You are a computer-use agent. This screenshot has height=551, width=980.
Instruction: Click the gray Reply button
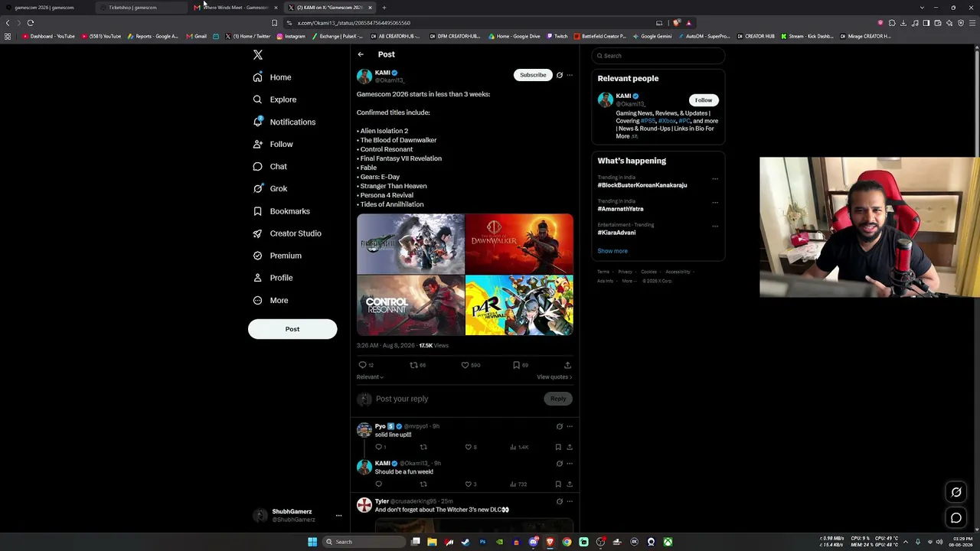coord(558,399)
